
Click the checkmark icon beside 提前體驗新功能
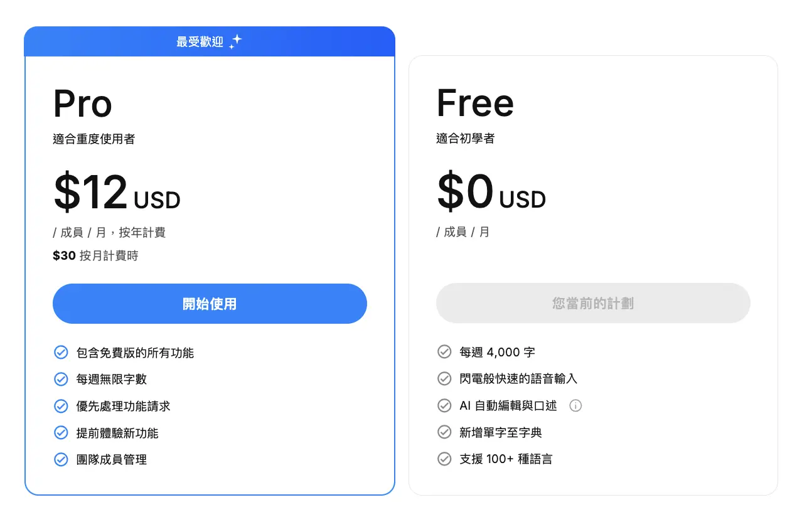pyautogui.click(x=61, y=433)
